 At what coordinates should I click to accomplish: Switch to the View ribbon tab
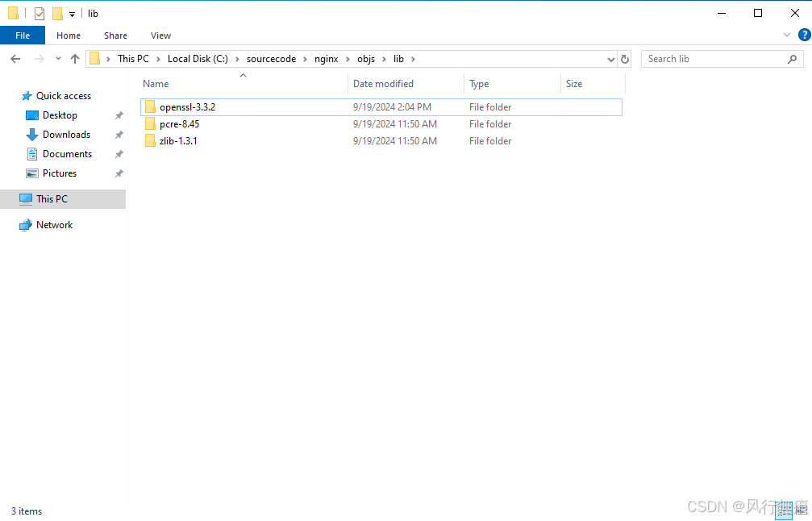pyautogui.click(x=160, y=35)
